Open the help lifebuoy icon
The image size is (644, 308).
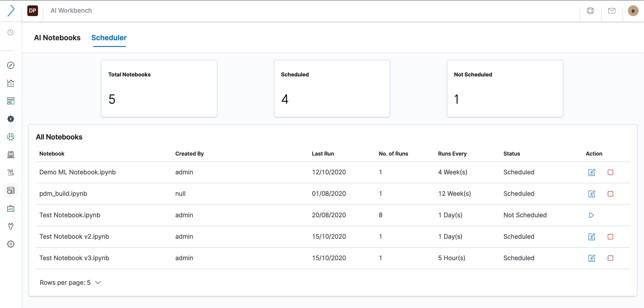click(x=590, y=11)
